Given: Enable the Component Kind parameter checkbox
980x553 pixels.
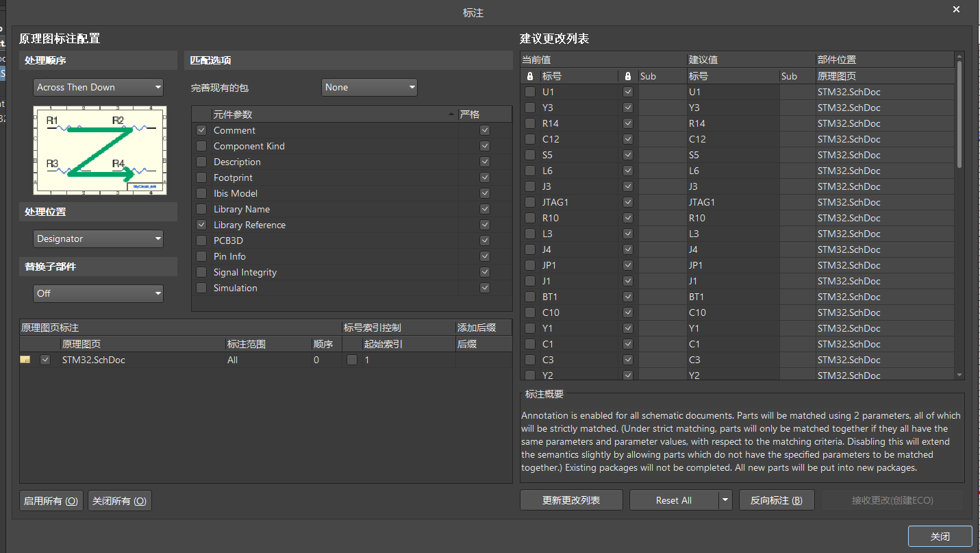Looking at the screenshot, I should (201, 146).
